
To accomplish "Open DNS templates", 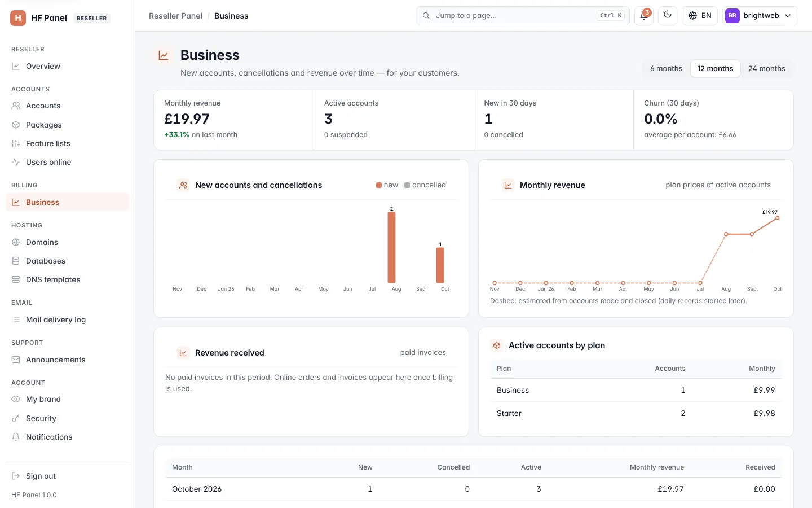I will (x=67, y=279).
